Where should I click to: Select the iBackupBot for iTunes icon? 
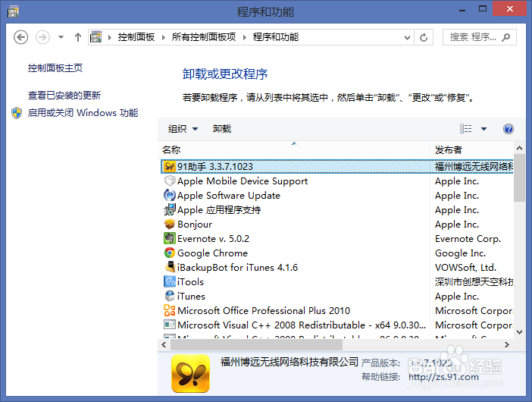click(x=169, y=267)
